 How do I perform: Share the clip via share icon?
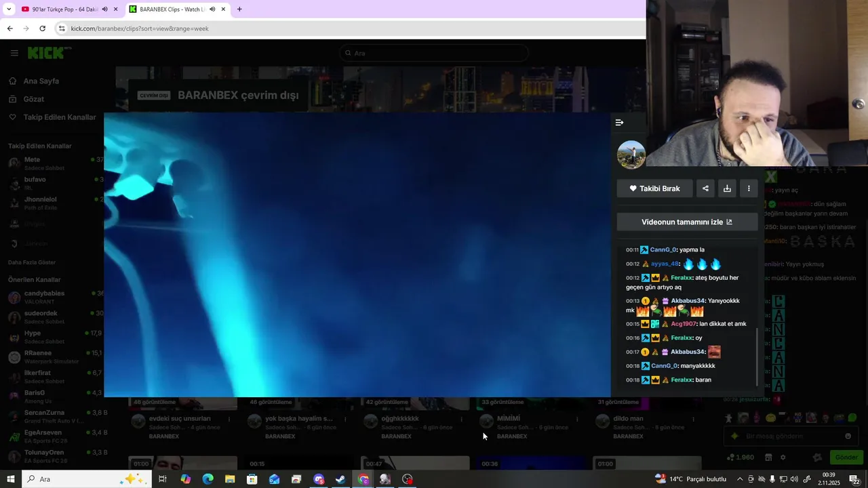pos(705,188)
